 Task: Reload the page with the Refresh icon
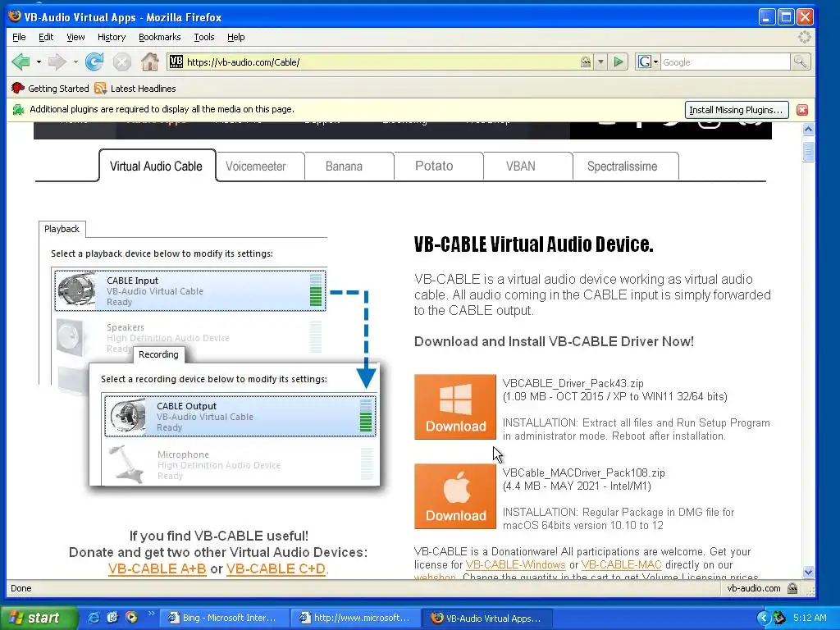[x=94, y=62]
